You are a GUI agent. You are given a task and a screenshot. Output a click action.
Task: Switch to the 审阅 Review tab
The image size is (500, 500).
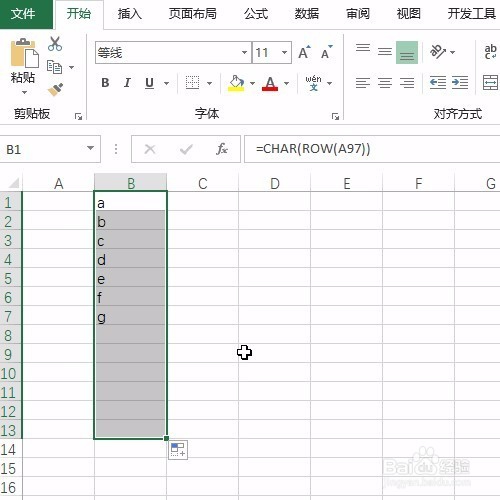point(358,14)
